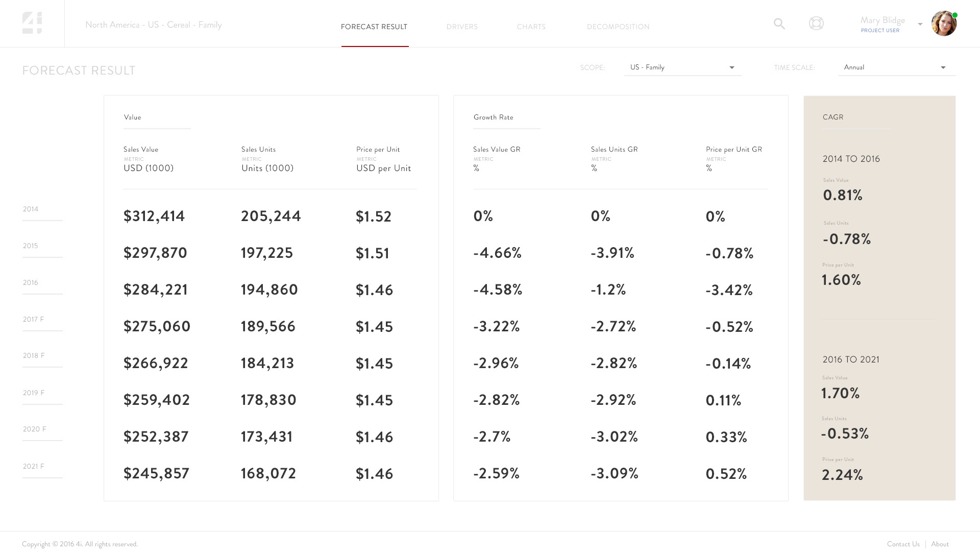Expand the user menu arrow

point(920,25)
